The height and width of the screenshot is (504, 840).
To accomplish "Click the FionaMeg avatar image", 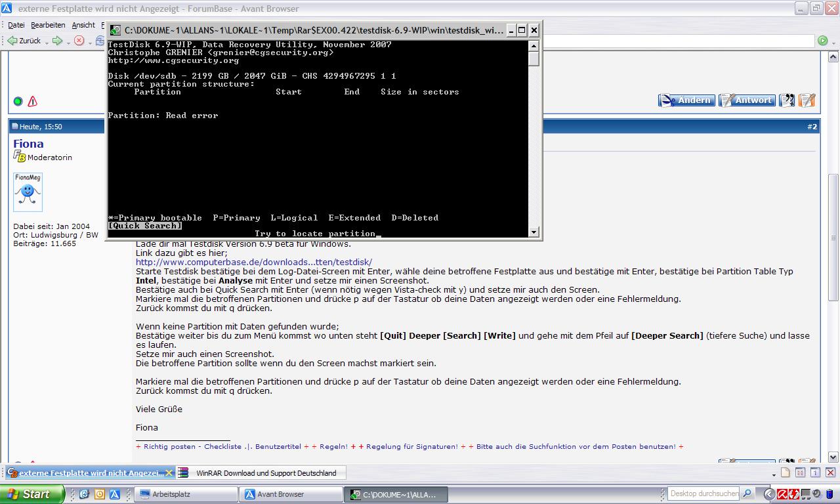I will (x=28, y=192).
